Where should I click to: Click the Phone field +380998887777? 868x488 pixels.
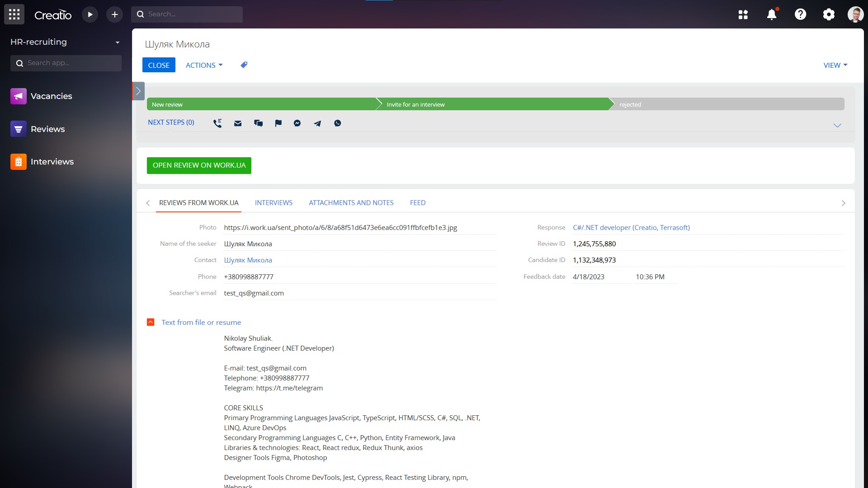359,277
